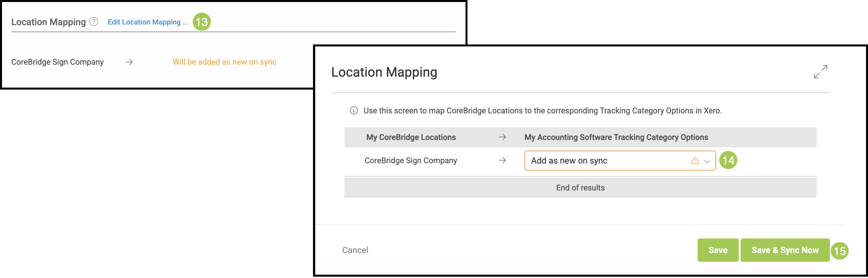Click the arrow icon in the CoreBridge Sign Company dialog row

(502, 161)
